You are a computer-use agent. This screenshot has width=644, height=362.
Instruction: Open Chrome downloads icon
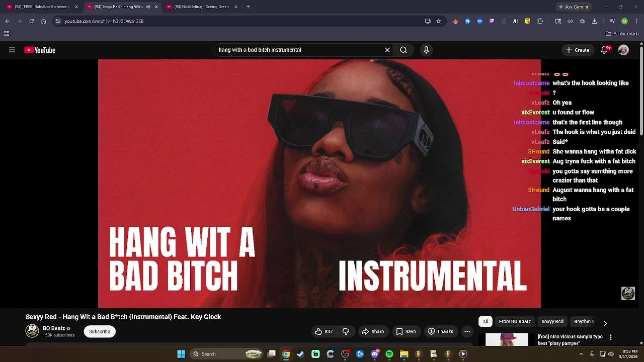(x=594, y=21)
